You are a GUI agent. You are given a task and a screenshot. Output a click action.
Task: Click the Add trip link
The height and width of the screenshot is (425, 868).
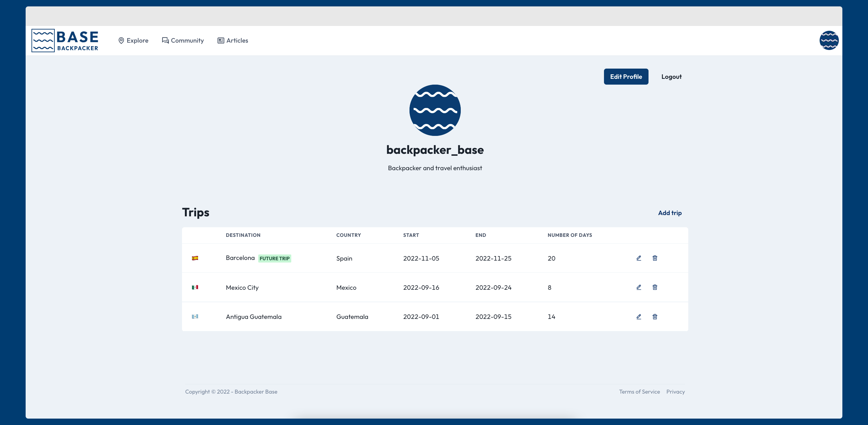tap(670, 213)
